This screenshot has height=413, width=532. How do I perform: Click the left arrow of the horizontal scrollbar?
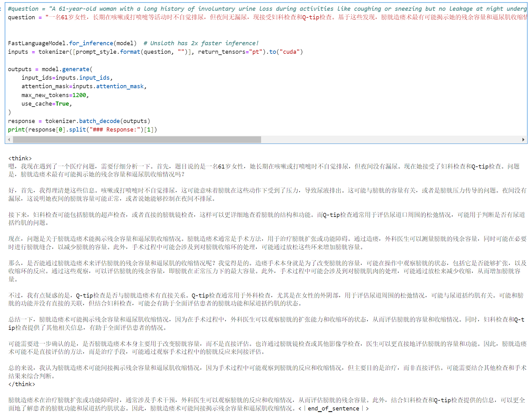9,139
